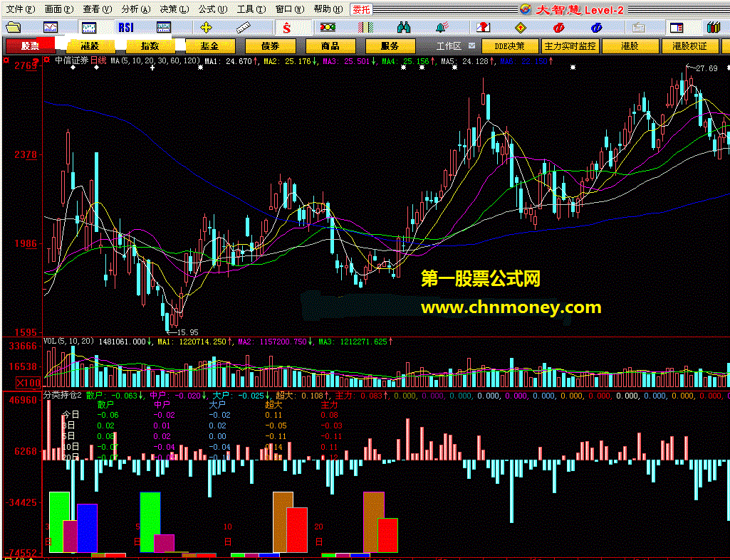The width and height of the screenshot is (730, 560).
Task: Open the multi-pane chart icon after RSI
Action: (x=163, y=28)
